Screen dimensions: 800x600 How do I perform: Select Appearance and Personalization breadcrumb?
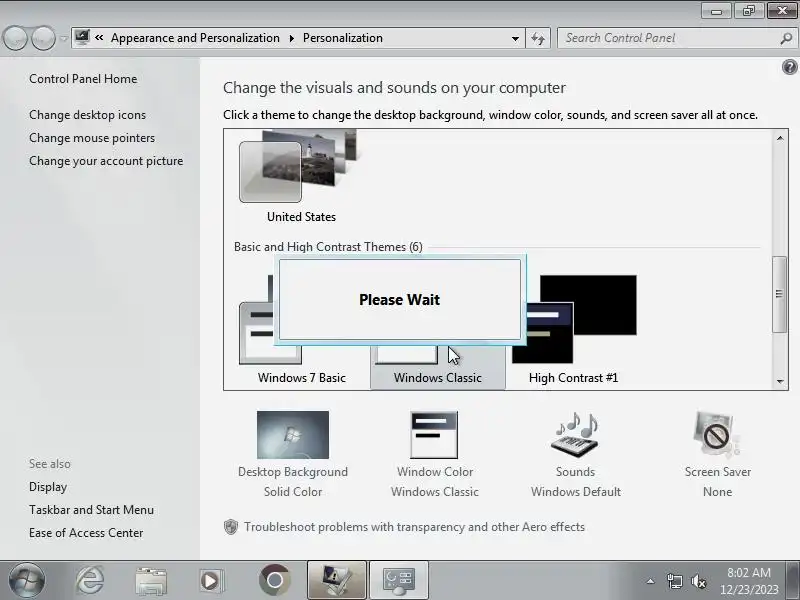click(x=195, y=38)
